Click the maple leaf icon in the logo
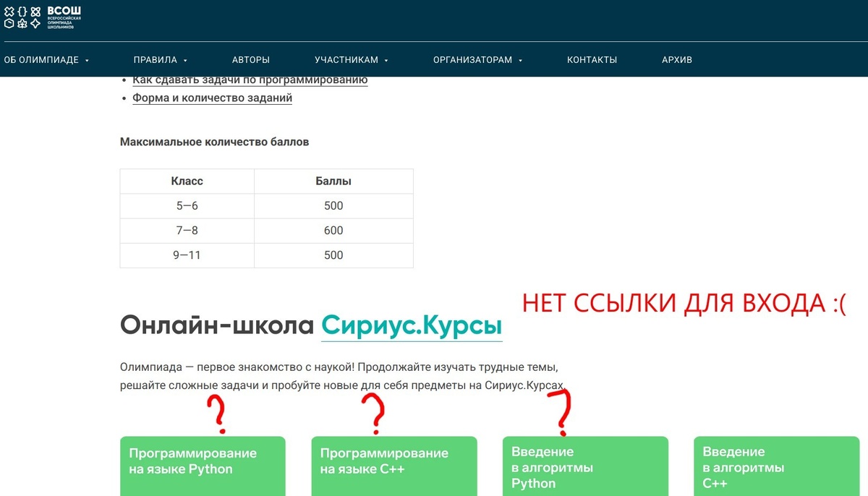This screenshot has width=868, height=496. 22,24
